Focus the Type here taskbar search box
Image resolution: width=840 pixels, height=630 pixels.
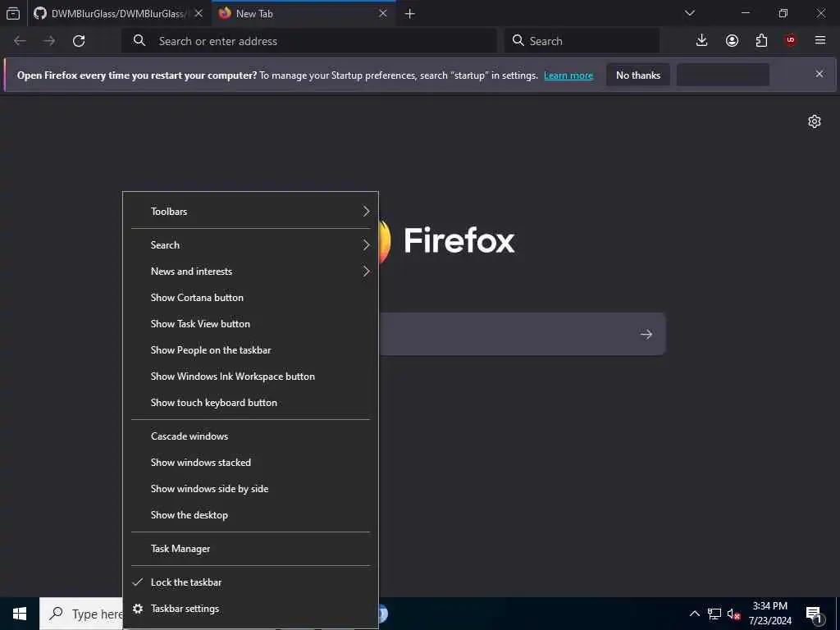[81, 614]
